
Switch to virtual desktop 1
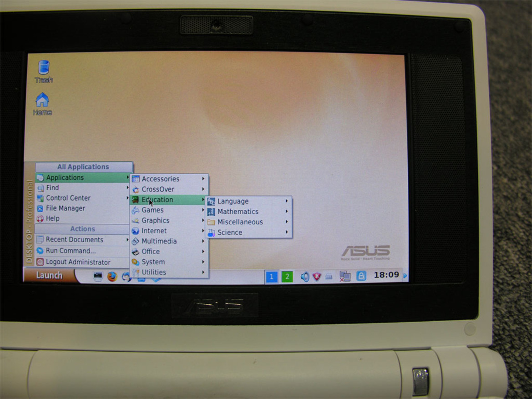(x=271, y=277)
